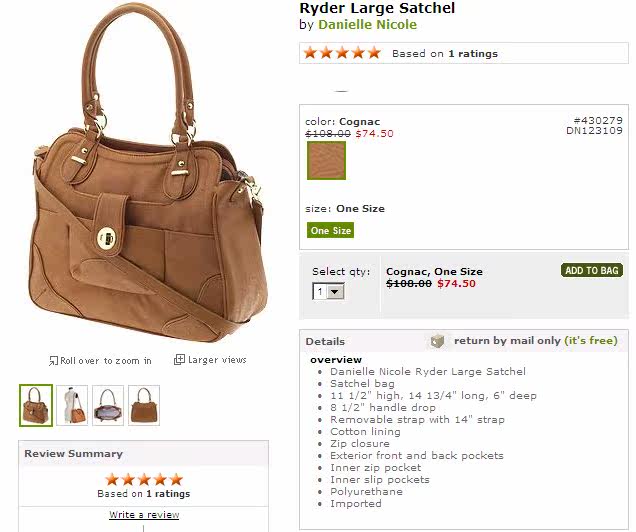Open the Larger views icon
Image resolution: width=636 pixels, height=532 pixels.
point(179,360)
